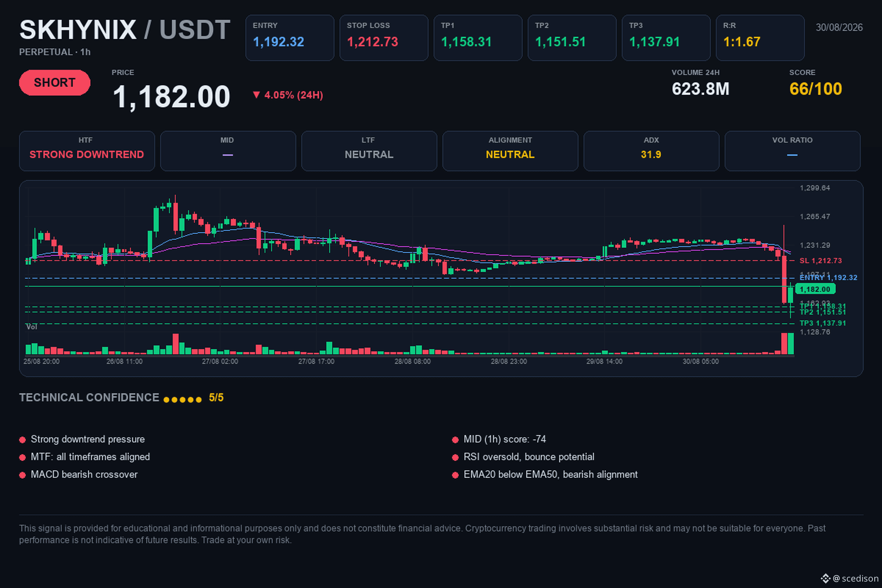The image size is (882, 588).
Task: Select 'EMA20 below EMA50, bearish alignment' text
Action: 551,474
